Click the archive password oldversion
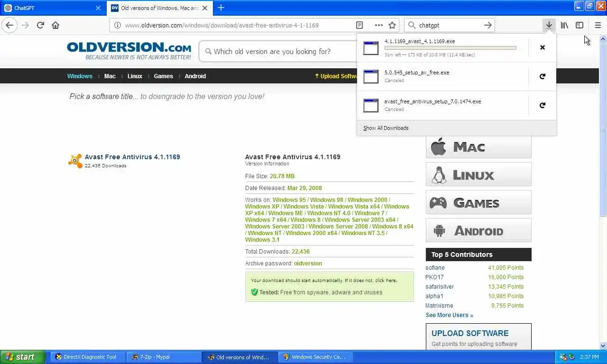 click(x=308, y=264)
